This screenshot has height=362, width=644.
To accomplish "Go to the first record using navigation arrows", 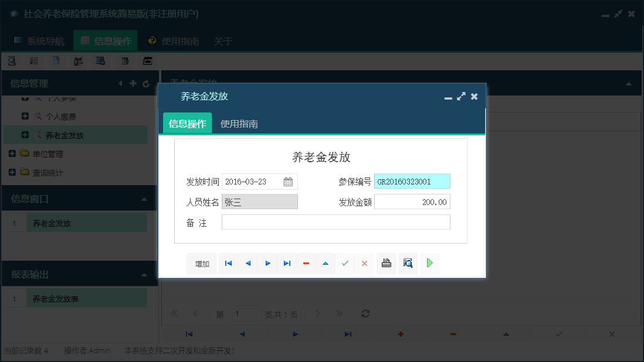I will pos(228,263).
